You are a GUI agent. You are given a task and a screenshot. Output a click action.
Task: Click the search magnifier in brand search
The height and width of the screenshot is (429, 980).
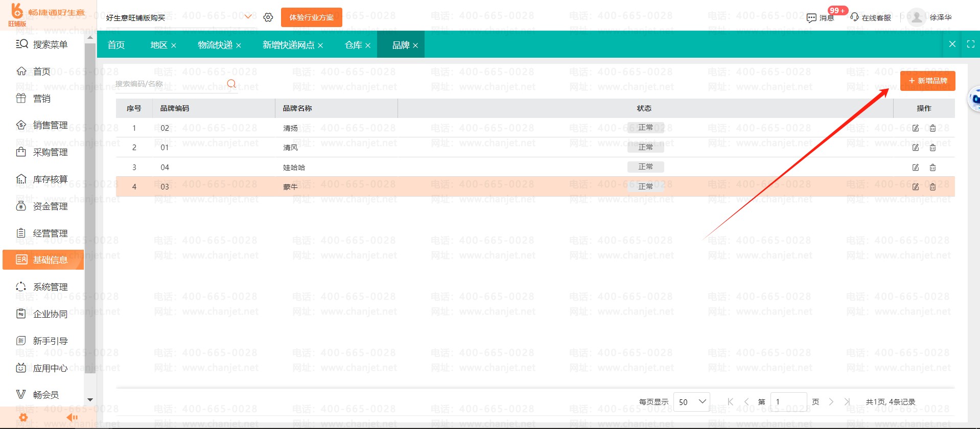click(x=231, y=84)
